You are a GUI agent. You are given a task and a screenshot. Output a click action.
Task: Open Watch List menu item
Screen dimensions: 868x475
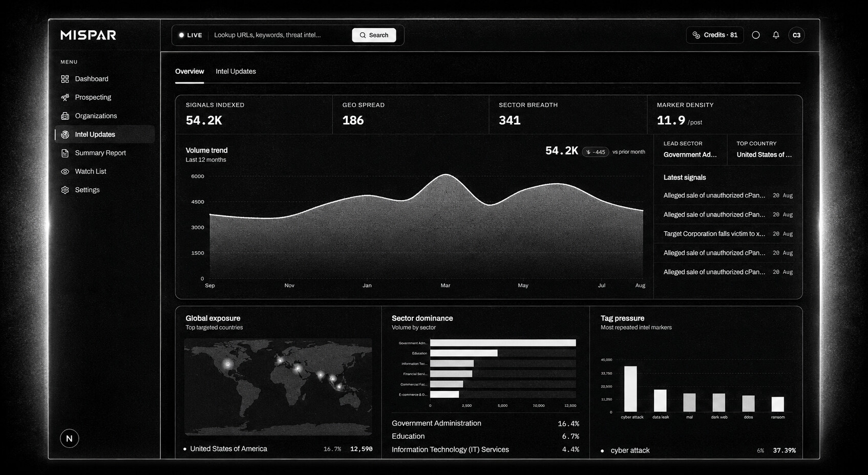[104, 171]
